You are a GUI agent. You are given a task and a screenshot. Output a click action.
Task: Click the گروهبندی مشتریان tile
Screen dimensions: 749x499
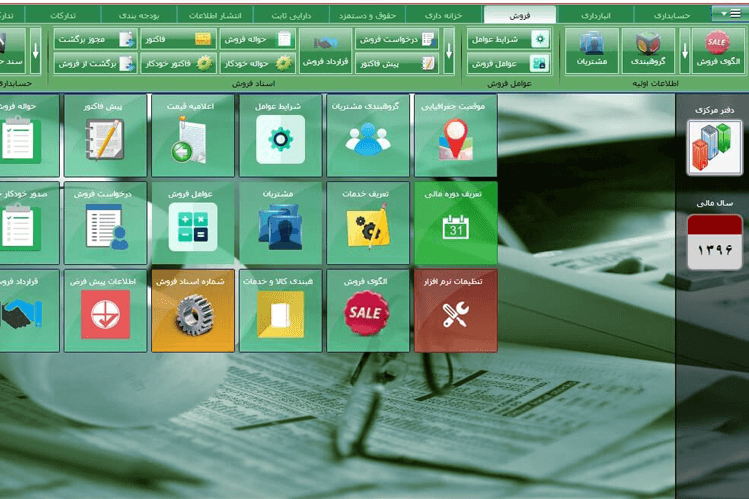tap(368, 136)
